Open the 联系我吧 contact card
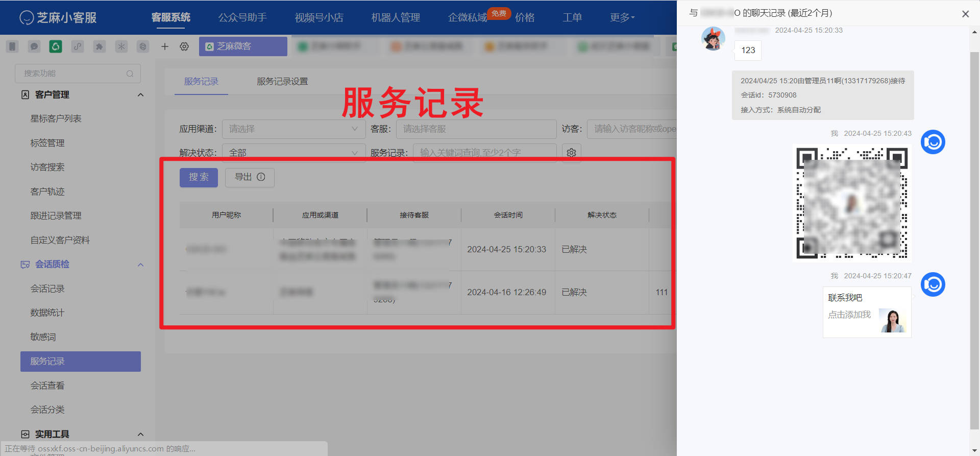 (867, 312)
